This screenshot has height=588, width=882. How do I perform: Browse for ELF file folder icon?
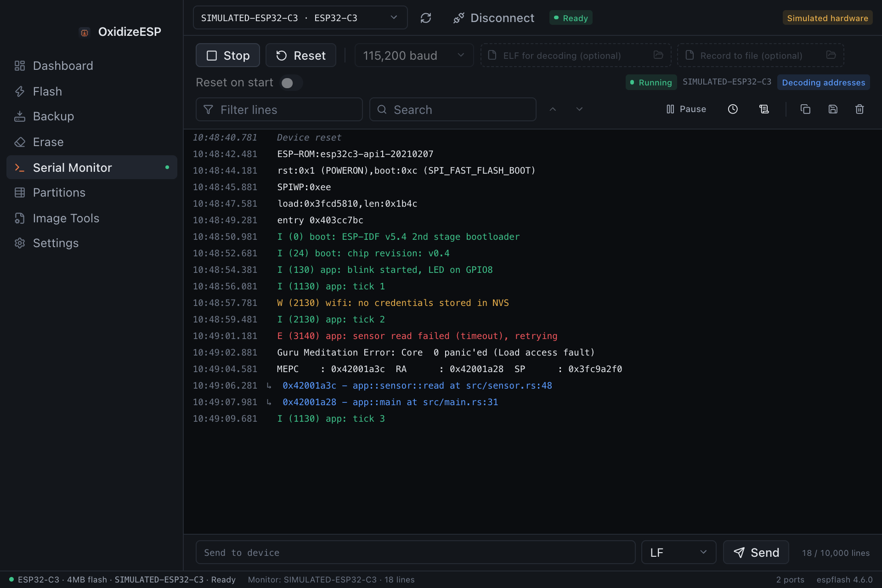click(x=658, y=55)
